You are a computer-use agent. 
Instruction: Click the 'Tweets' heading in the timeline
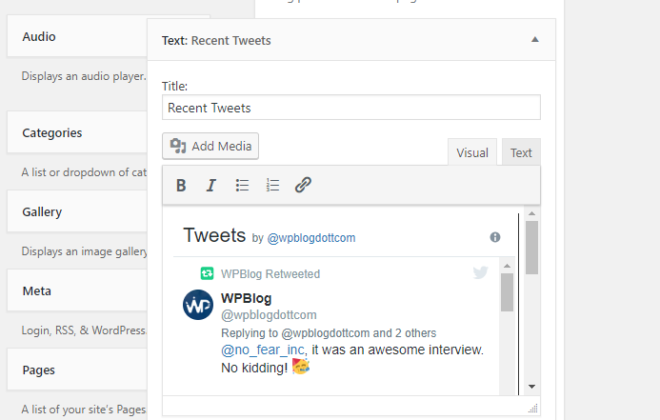214,235
